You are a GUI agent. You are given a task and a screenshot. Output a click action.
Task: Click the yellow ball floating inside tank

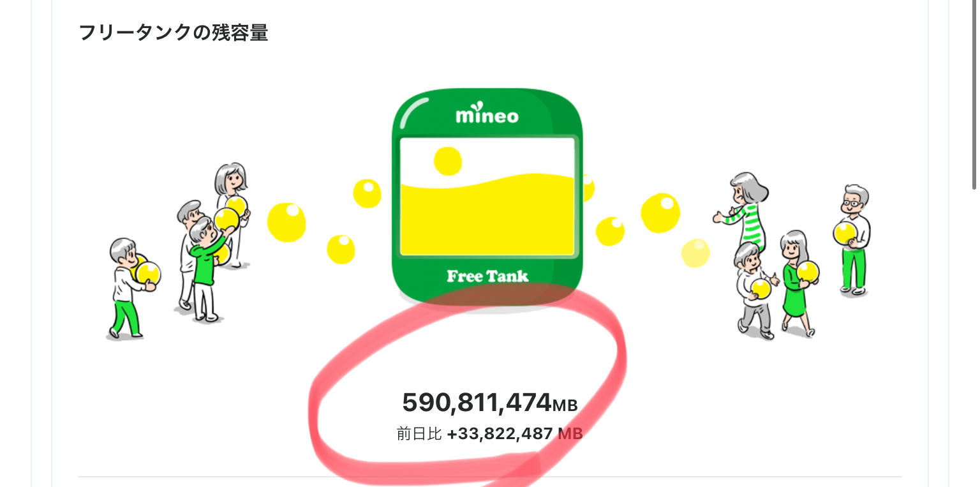click(448, 161)
